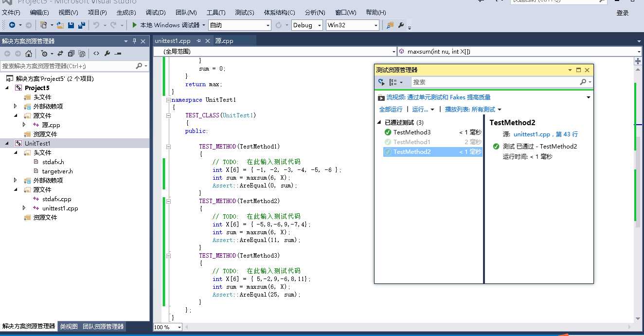Image resolution: width=644 pixels, height=336 pixels.
Task: Collapse the Project5 tree node
Action: click(x=7, y=88)
